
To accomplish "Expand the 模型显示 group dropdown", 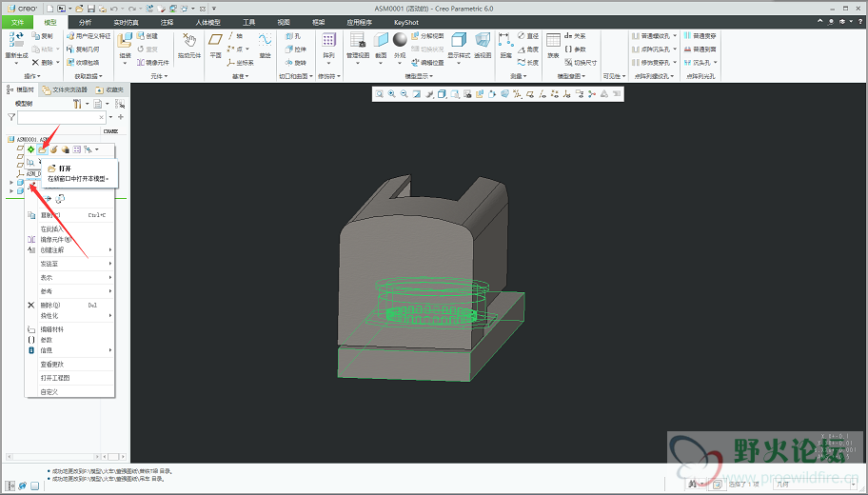I will pos(419,76).
